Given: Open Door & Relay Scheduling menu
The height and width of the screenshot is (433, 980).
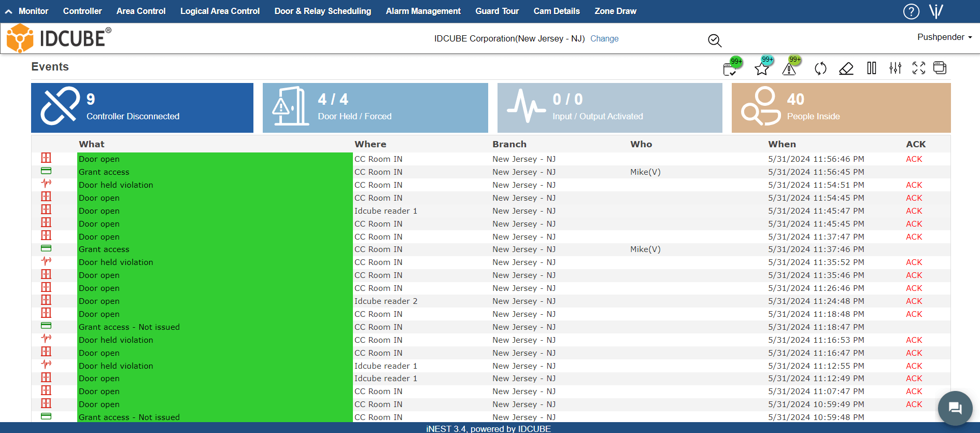Looking at the screenshot, I should [x=322, y=11].
